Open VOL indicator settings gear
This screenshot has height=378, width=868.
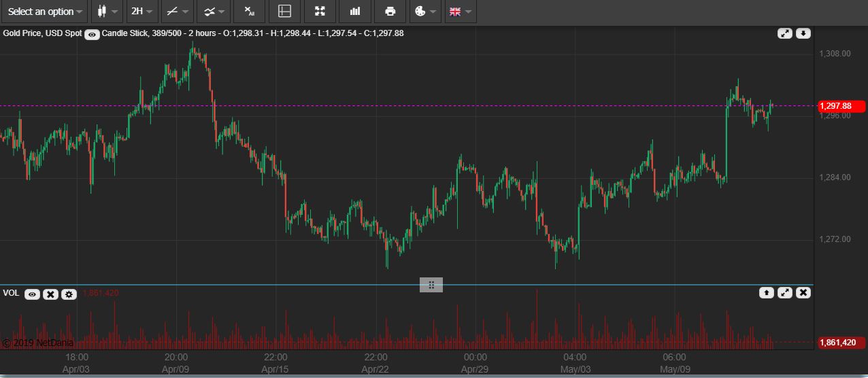[69, 294]
